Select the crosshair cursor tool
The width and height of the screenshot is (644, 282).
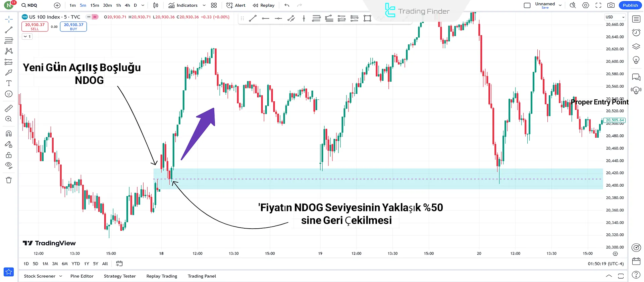[9, 19]
